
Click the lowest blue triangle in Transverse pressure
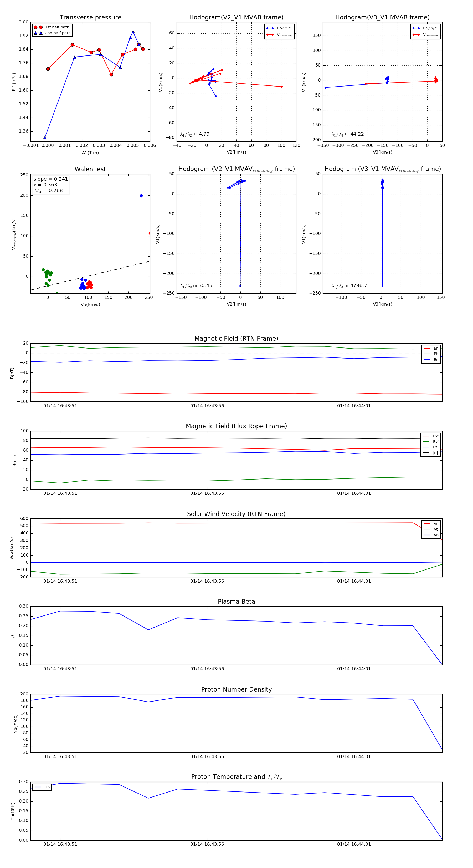click(45, 138)
